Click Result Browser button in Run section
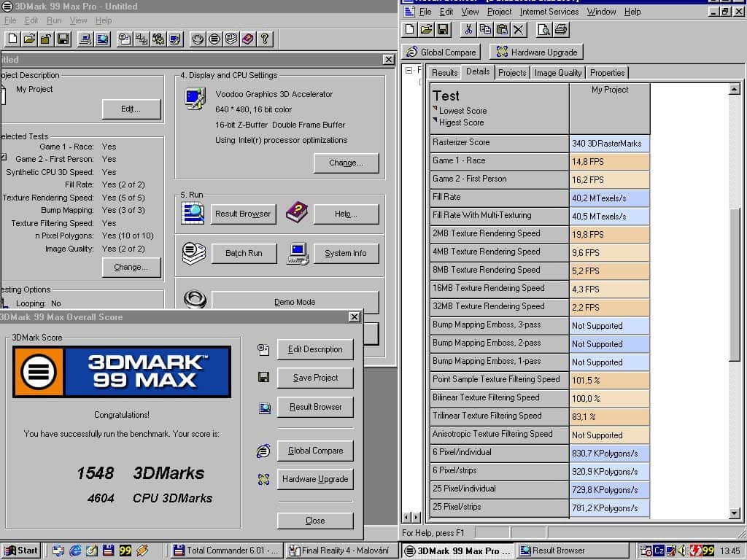Screen dimensions: 747x560 243,214
